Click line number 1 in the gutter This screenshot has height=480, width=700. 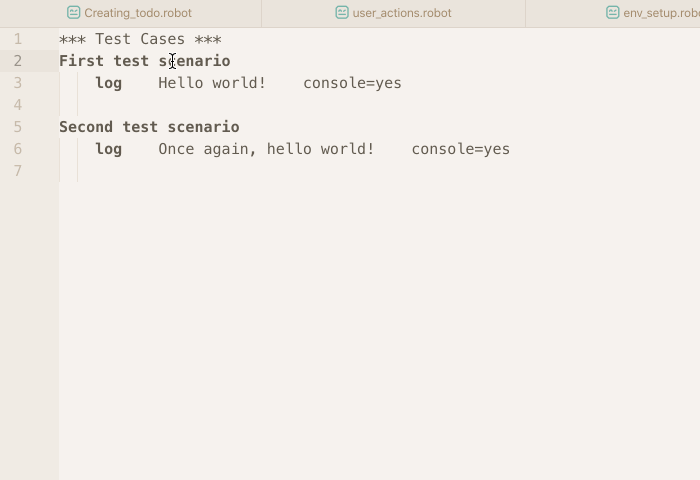tap(17, 39)
